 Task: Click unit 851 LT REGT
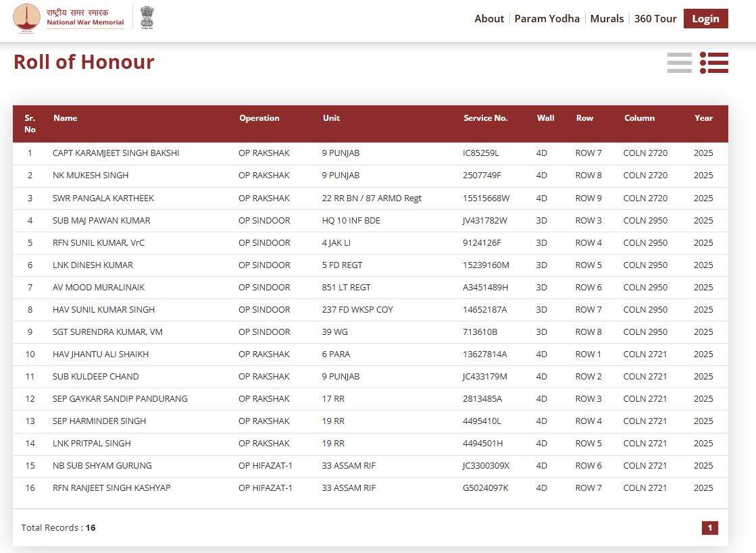(x=346, y=287)
